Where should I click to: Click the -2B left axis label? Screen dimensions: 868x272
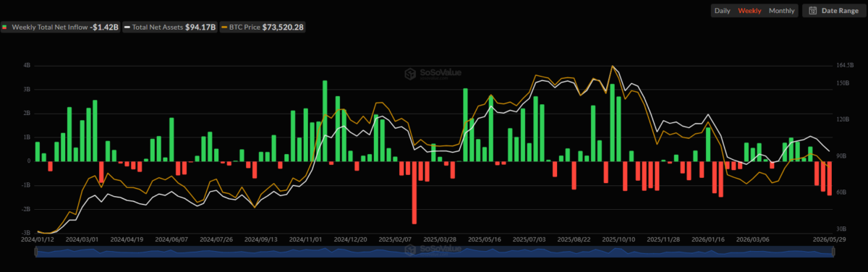pyautogui.click(x=25, y=208)
